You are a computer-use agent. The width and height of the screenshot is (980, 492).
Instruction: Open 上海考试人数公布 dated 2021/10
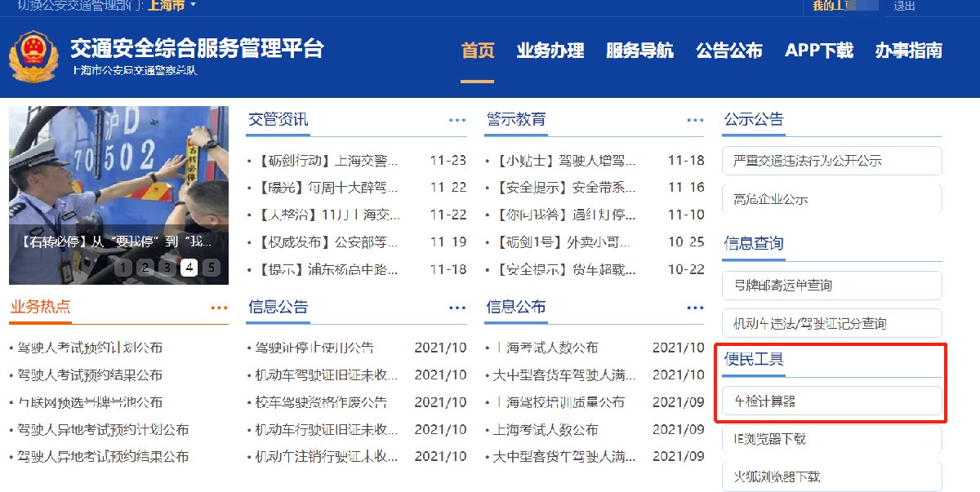[x=546, y=348]
